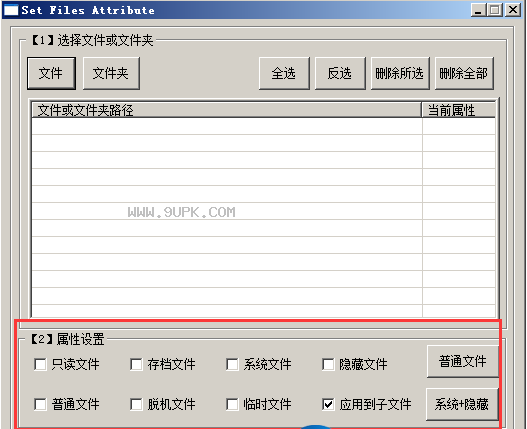
Task: Click the 普通文件 preset button
Action: [462, 361]
